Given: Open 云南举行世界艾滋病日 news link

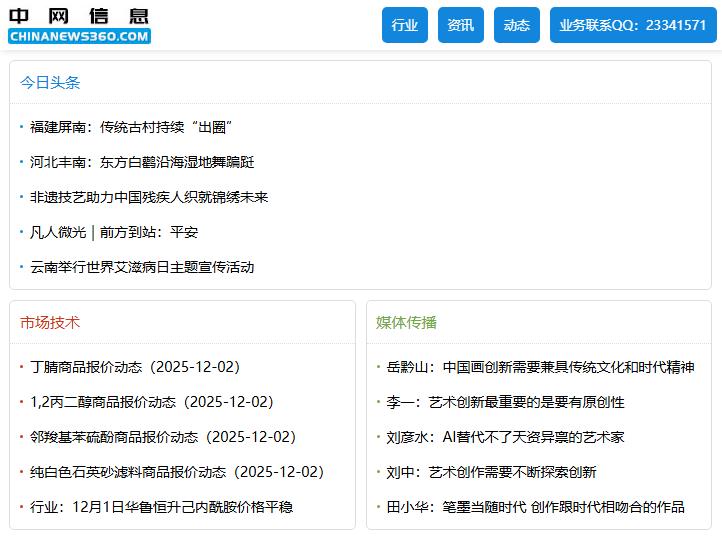Looking at the screenshot, I should coord(142,267).
